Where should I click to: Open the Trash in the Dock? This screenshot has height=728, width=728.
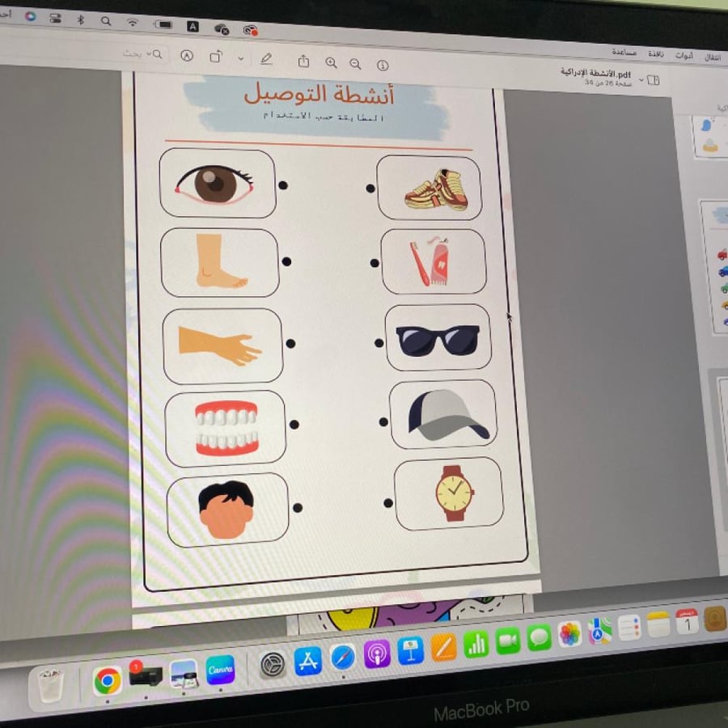click(x=50, y=686)
